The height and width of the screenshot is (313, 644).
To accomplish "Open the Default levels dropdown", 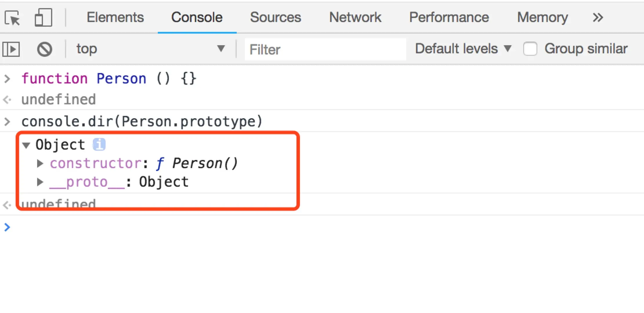I will coord(463,49).
